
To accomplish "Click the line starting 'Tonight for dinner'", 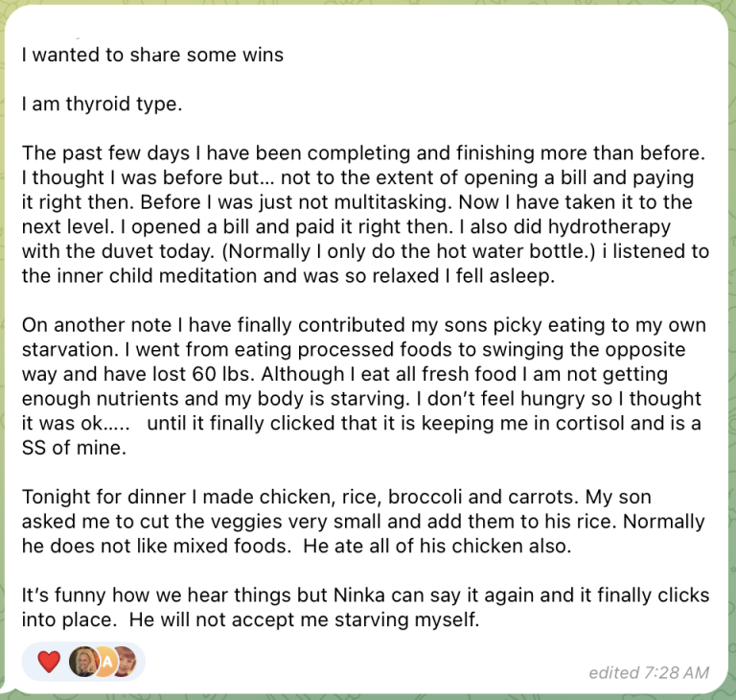I will pyautogui.click(x=336, y=497).
